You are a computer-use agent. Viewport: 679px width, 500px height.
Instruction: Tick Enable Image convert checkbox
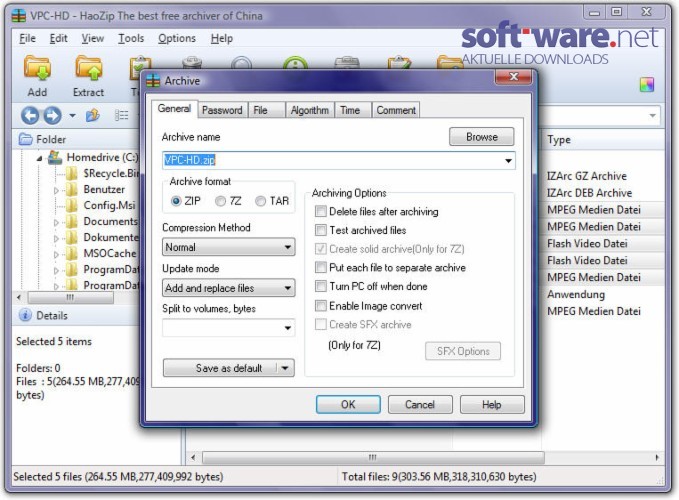pos(321,306)
